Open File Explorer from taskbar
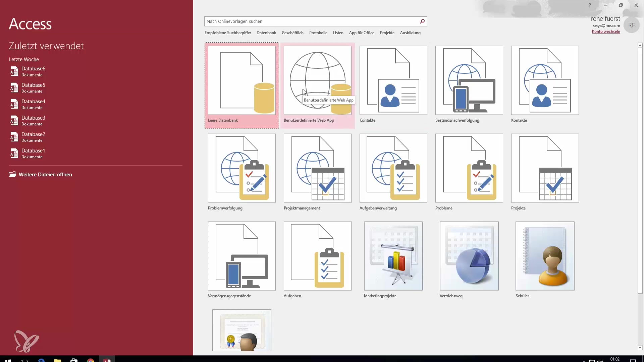This screenshot has height=362, width=644. [58, 361]
